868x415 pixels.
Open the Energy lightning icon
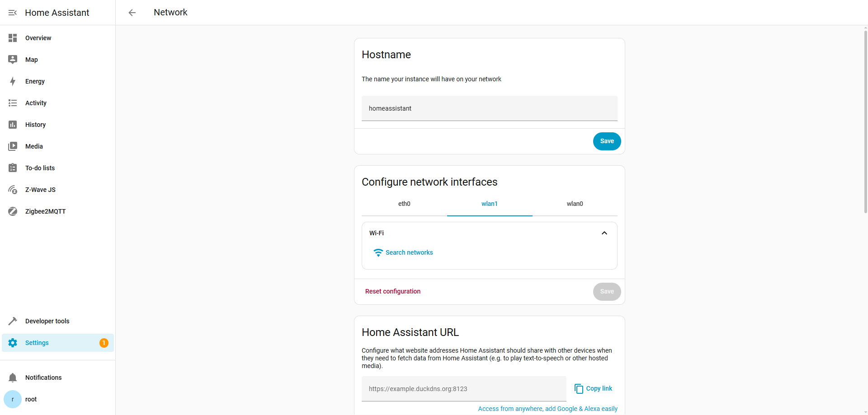point(13,81)
